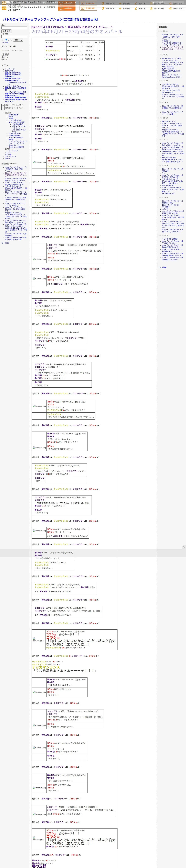Viewport: 186px width, 868px height.
Task: Open the トップページ menu link
Action: click(x=10, y=69)
